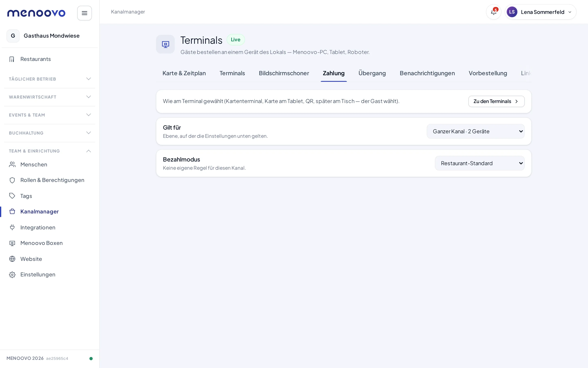
Task: Open the Lena Sommerfeld user menu
Action: pyautogui.click(x=540, y=12)
